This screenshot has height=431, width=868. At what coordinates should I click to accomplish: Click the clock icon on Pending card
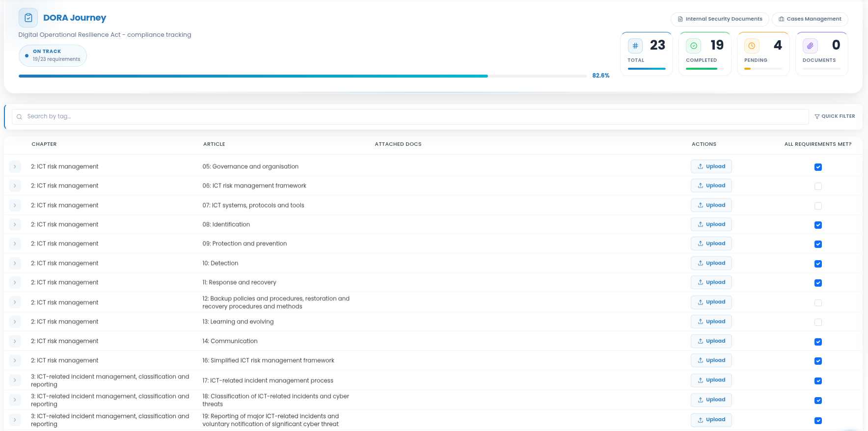point(752,46)
